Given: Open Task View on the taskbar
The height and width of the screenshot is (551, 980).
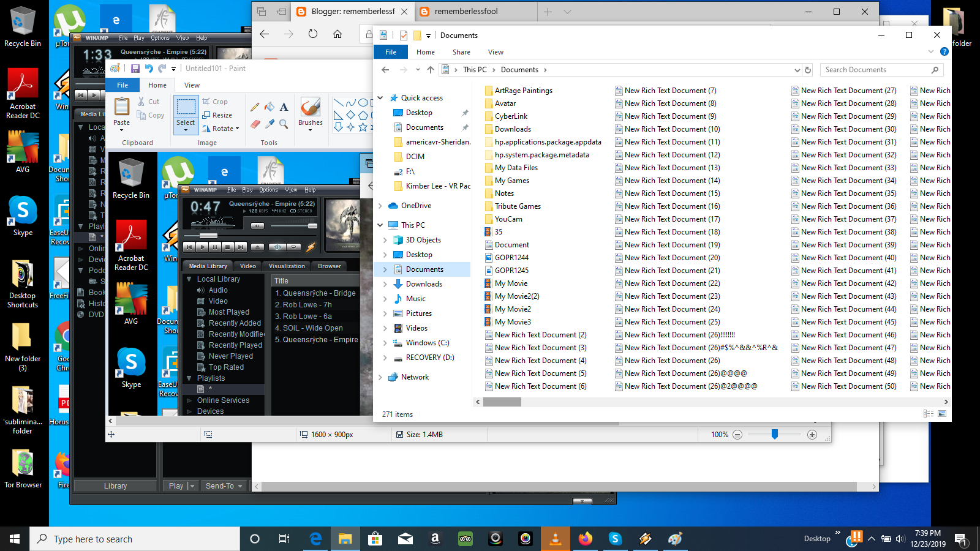Looking at the screenshot, I should pos(284,539).
